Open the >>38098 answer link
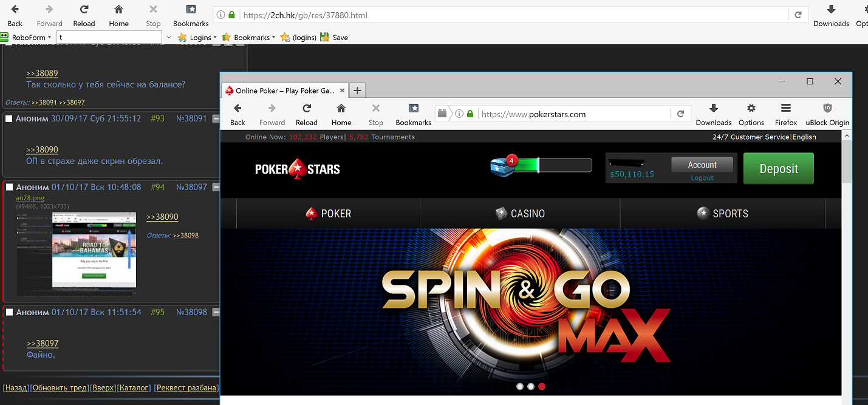 tap(186, 236)
